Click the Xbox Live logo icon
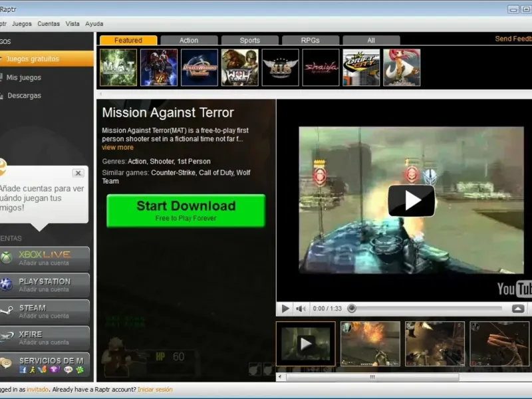532x399 pixels. (x=6, y=258)
